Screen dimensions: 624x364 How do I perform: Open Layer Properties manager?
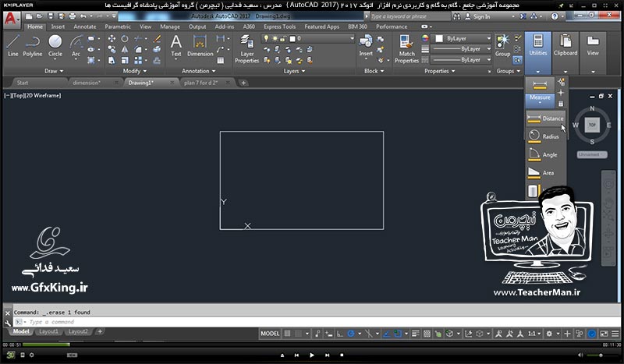[246, 49]
